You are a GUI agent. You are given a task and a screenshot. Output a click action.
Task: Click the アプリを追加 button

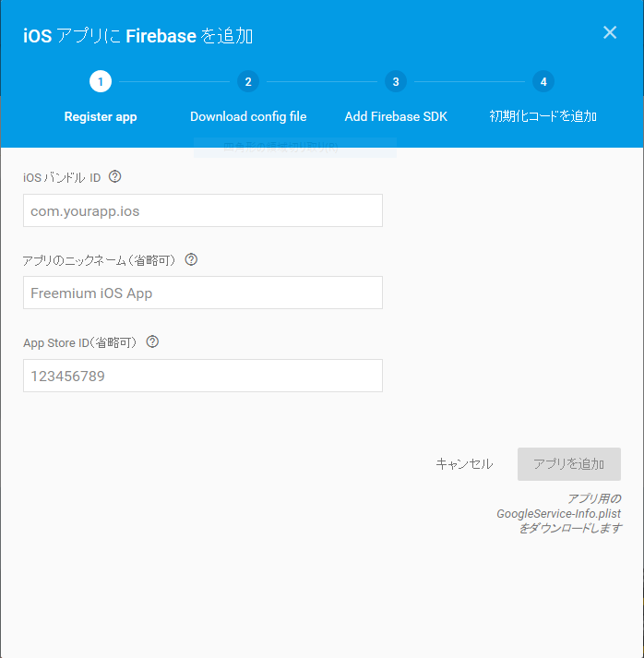(569, 463)
